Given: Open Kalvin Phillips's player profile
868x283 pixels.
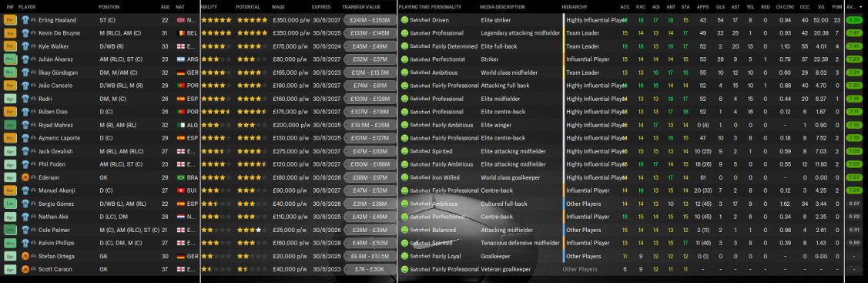Looking at the screenshot, I should tap(56, 243).
